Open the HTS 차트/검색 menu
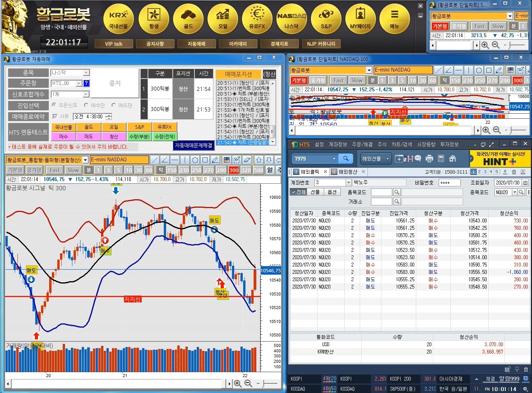The image size is (532, 393). [x=402, y=144]
